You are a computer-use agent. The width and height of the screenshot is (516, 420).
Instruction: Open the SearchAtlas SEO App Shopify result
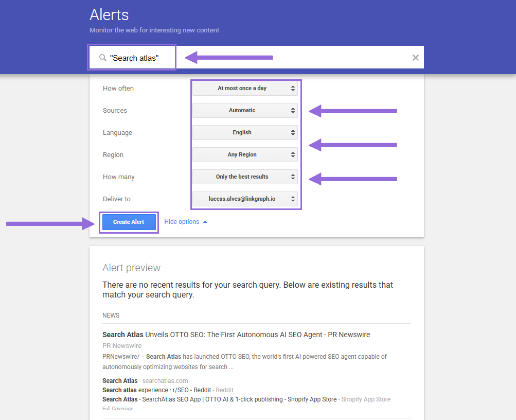(x=246, y=399)
